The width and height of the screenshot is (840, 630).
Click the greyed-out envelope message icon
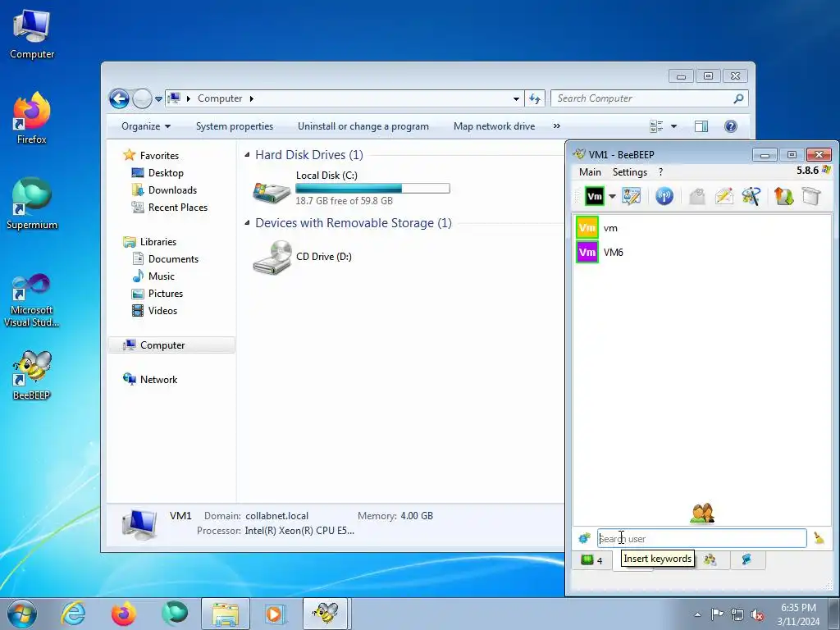pos(697,196)
